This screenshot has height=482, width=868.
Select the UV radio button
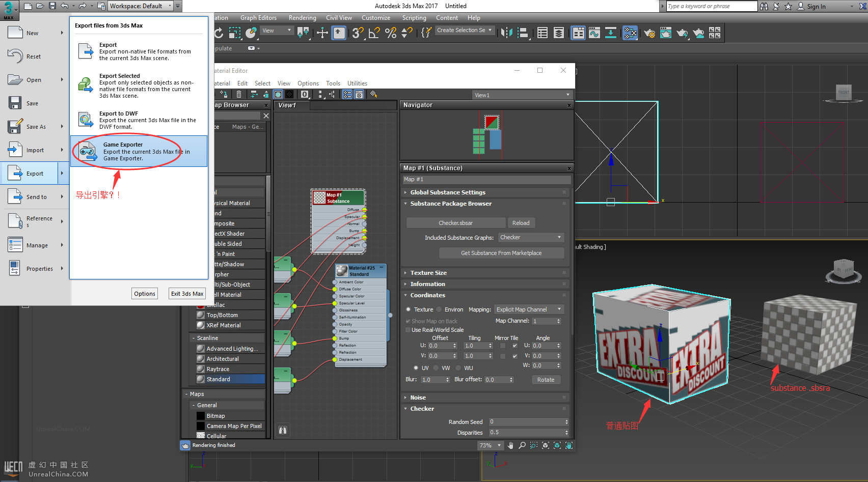point(416,368)
